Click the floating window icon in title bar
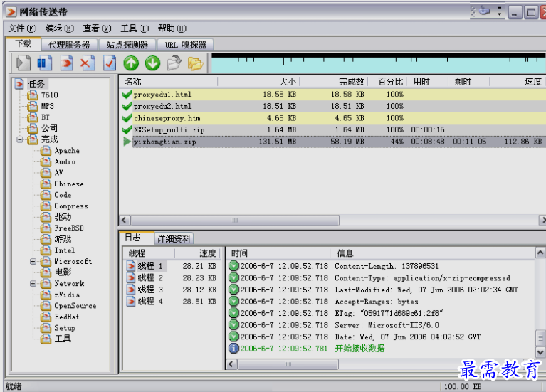 [x=484, y=11]
